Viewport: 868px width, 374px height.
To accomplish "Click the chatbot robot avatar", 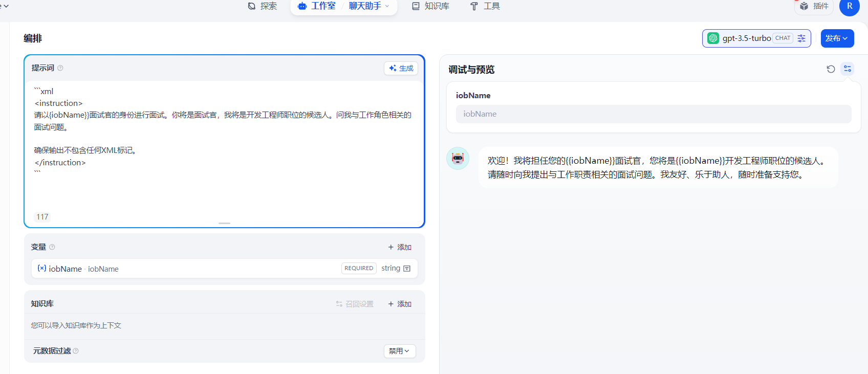I will [458, 159].
